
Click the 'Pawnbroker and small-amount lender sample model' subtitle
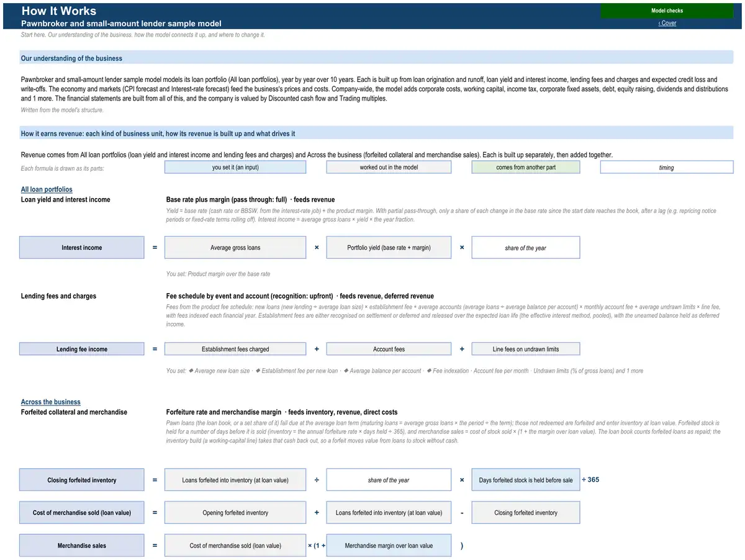pos(121,23)
